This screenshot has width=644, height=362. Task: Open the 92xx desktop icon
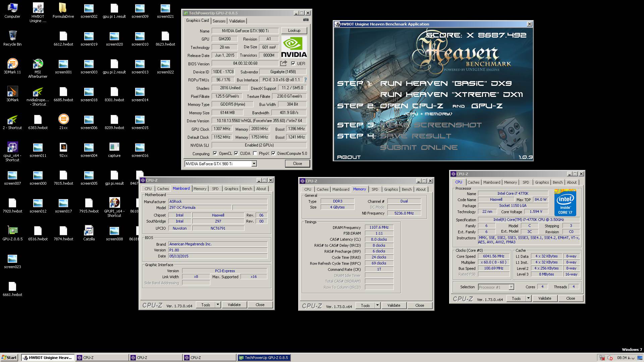coord(63,149)
